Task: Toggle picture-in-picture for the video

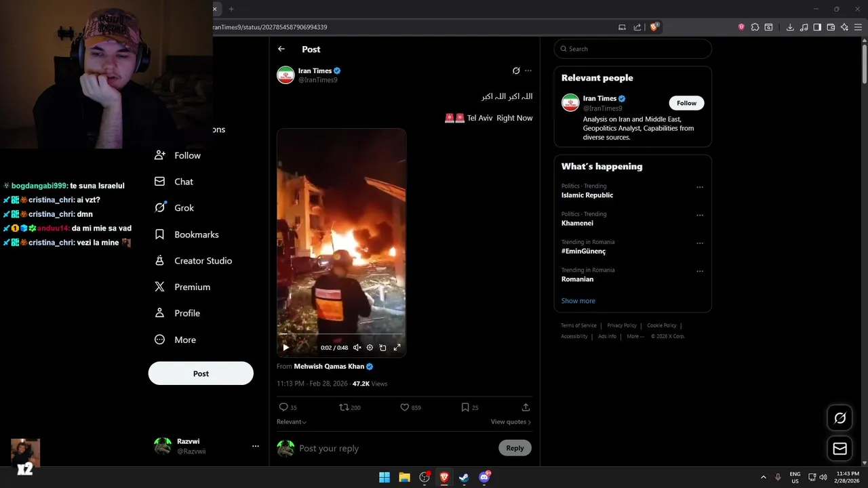Action: click(382, 348)
